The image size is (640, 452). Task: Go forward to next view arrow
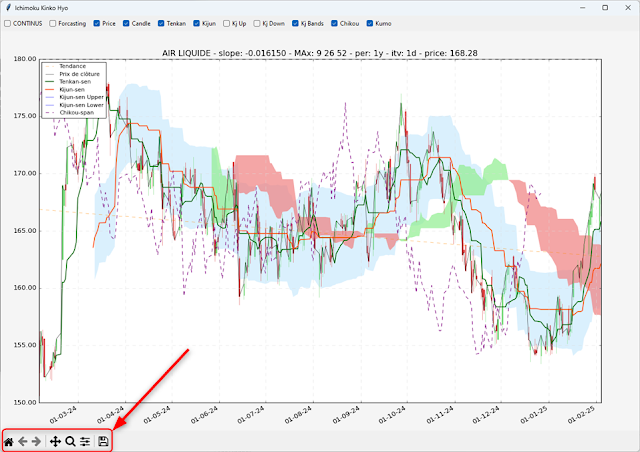[38, 441]
